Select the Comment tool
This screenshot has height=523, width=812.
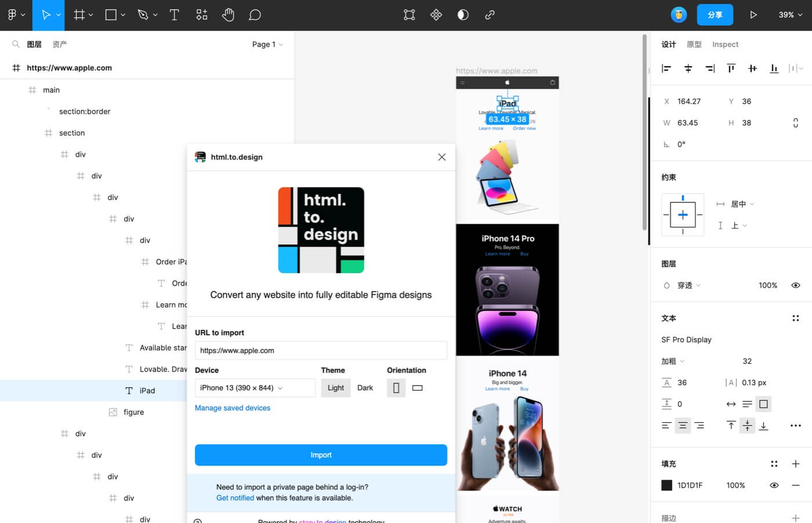(x=255, y=15)
